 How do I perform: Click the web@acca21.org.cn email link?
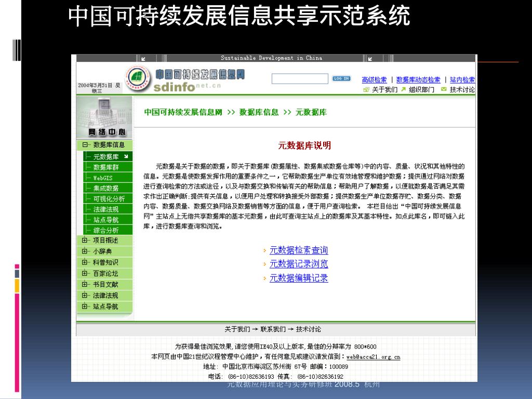click(373, 357)
